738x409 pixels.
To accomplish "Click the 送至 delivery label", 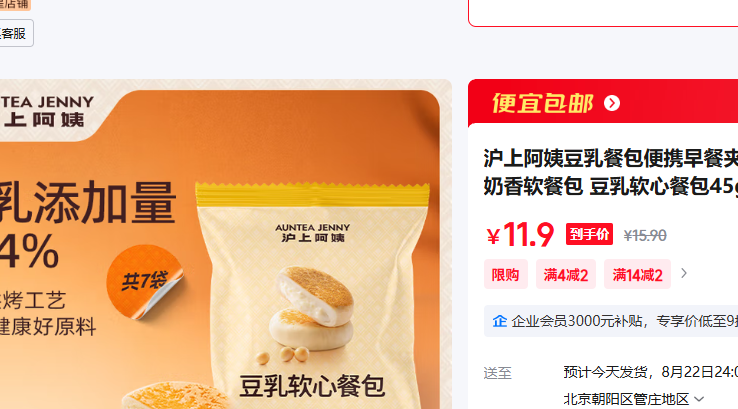I will 497,373.
